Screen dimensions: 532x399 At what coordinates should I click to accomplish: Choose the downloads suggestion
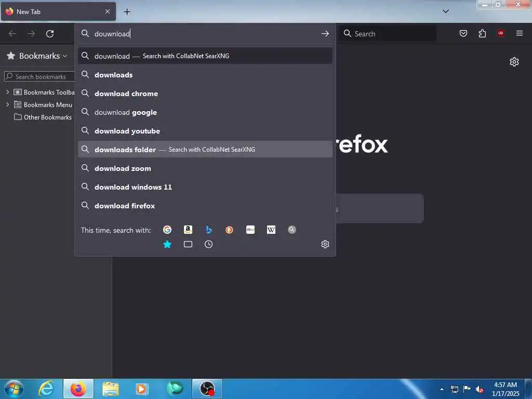205,75
